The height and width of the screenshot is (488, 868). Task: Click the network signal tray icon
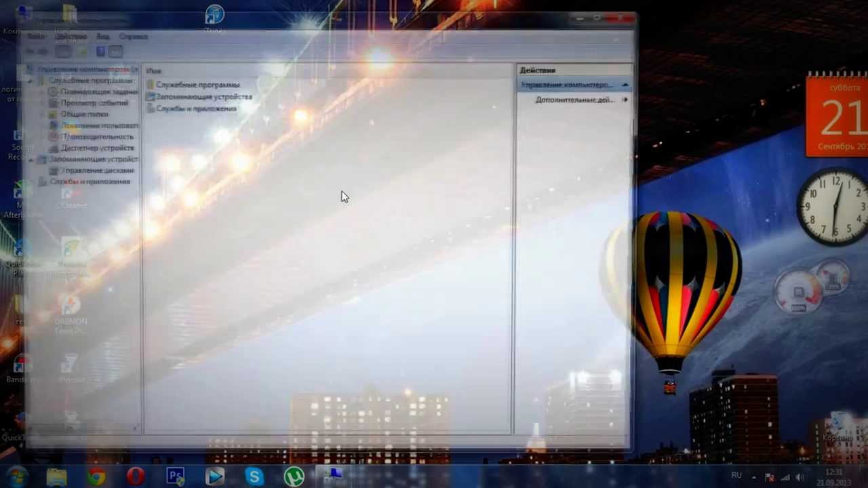pos(785,477)
